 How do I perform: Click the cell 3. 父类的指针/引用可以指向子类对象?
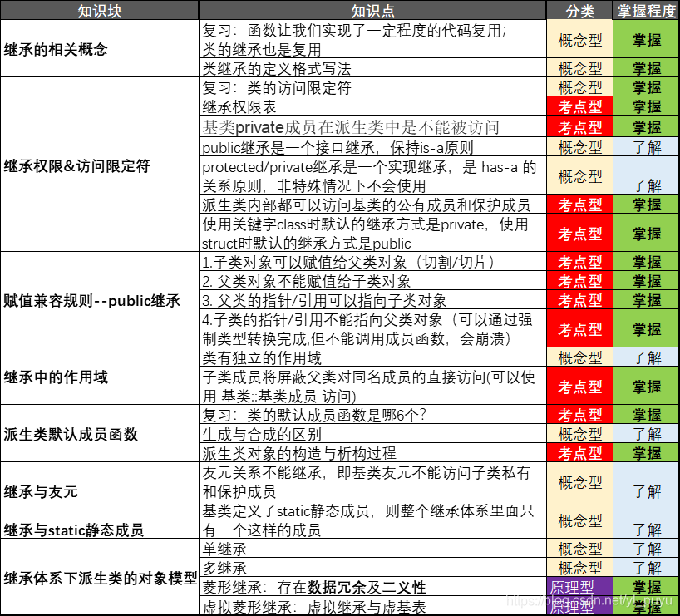(x=372, y=299)
